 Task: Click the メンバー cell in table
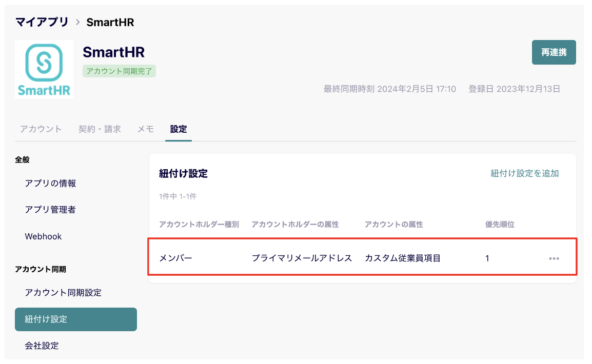(175, 258)
